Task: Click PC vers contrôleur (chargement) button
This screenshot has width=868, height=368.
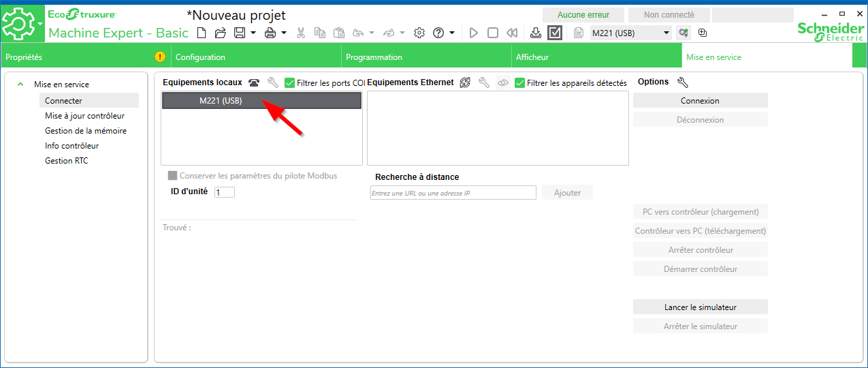Action: click(x=700, y=212)
